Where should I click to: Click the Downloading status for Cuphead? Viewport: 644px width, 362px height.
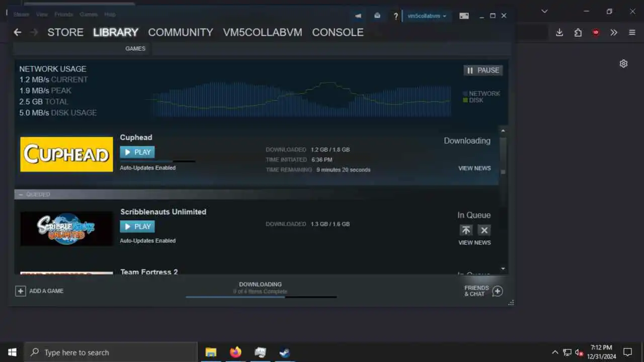click(x=467, y=141)
